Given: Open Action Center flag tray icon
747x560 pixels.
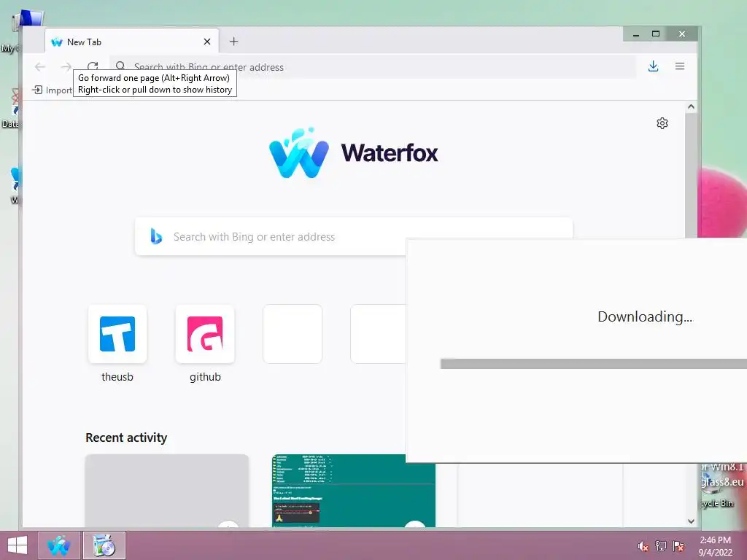Looking at the screenshot, I should [x=678, y=546].
